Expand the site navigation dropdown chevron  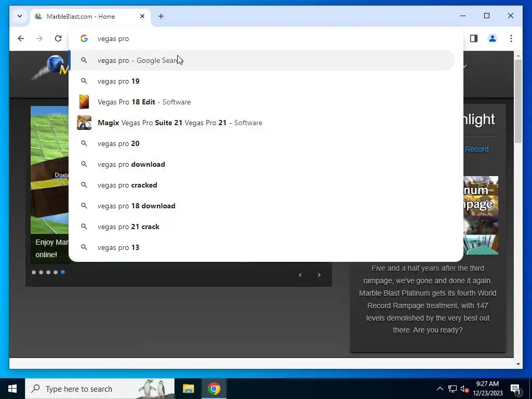(x=465, y=66)
